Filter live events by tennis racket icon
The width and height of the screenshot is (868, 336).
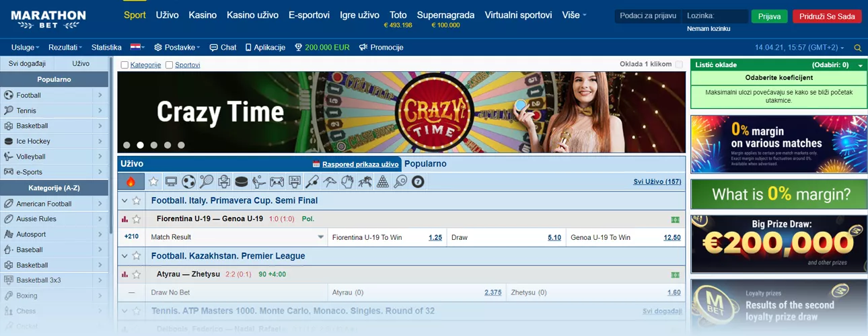pos(206,181)
